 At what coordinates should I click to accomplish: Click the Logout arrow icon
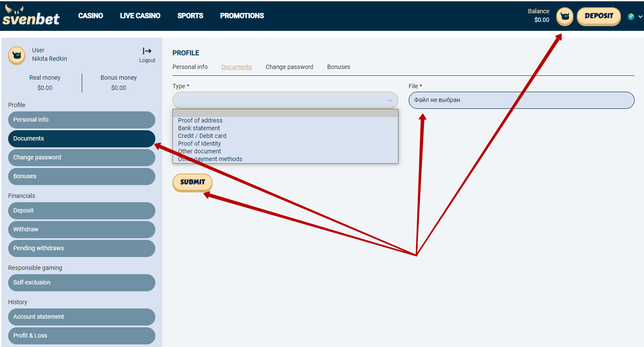point(147,51)
